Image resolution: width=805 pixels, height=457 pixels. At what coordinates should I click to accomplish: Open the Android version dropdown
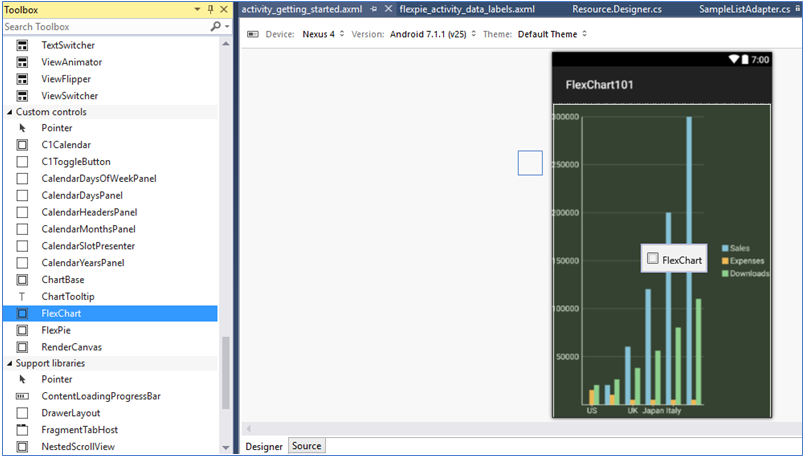click(430, 34)
